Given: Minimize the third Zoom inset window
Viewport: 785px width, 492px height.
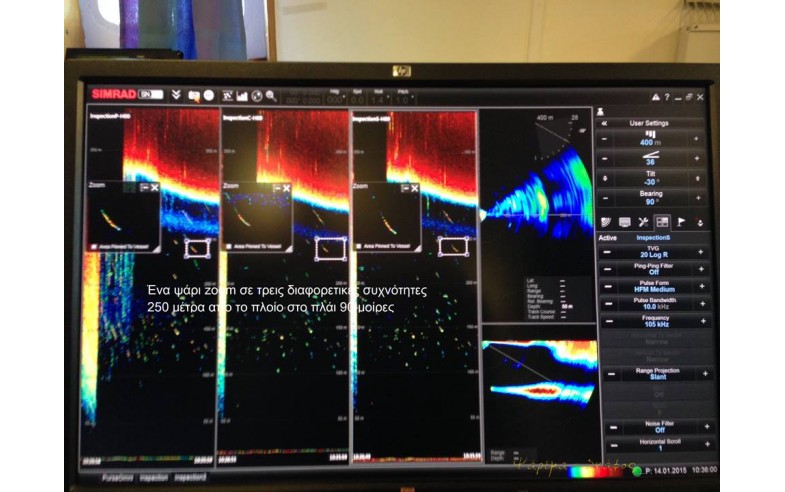Looking at the screenshot, I should pyautogui.click(x=405, y=188).
